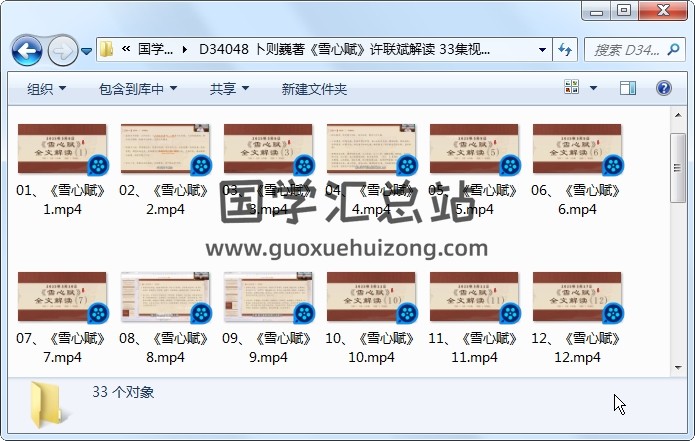Select the 10 雪心赋 10.mp4 file

[x=371, y=298]
